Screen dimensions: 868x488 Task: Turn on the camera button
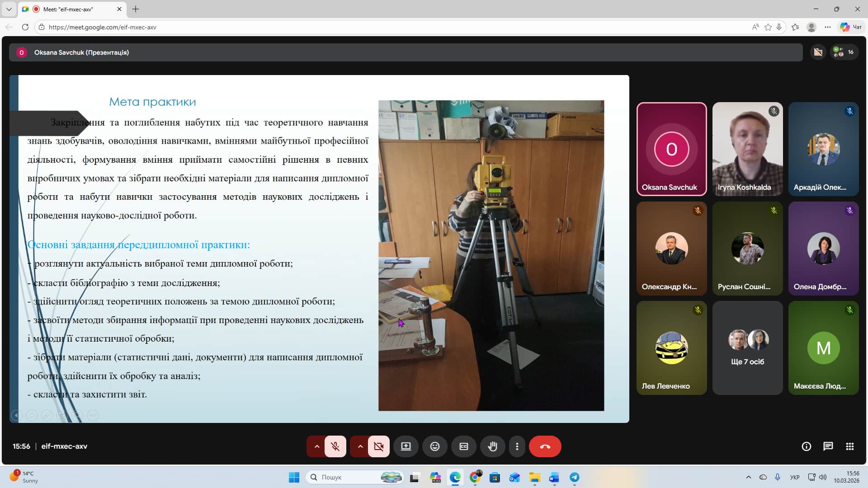click(378, 446)
